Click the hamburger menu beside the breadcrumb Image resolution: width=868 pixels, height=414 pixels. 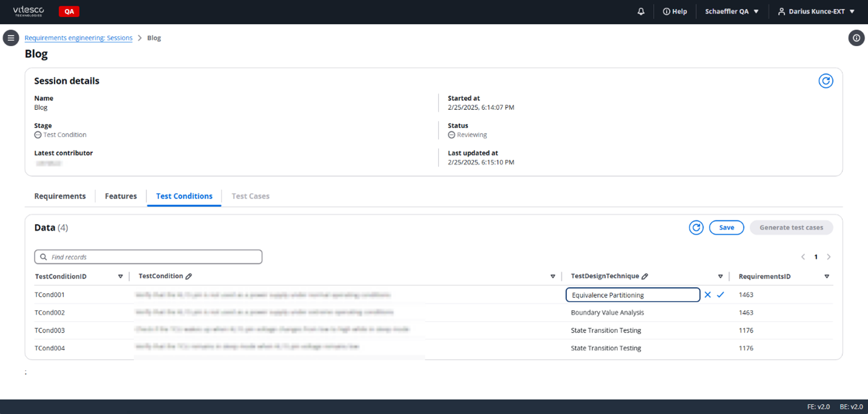pos(11,38)
